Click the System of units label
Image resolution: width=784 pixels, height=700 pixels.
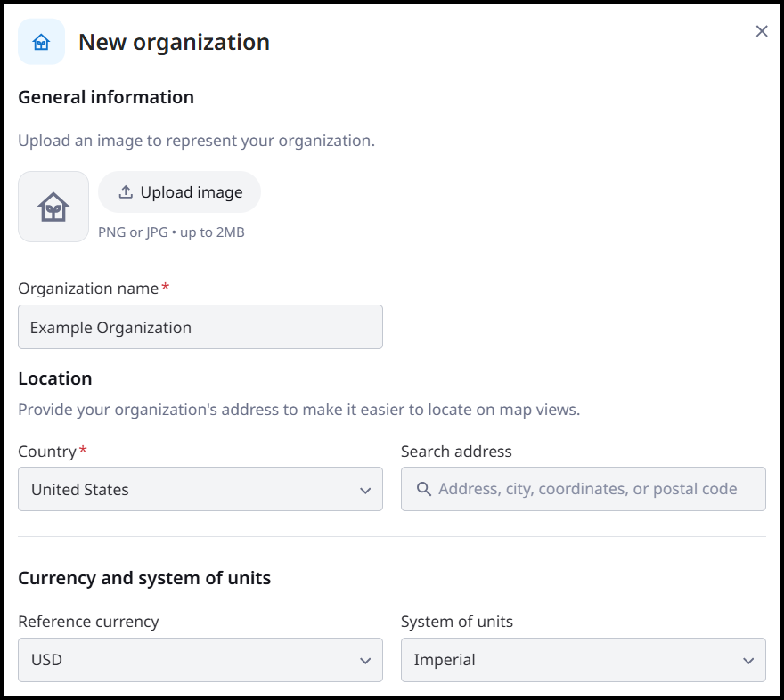point(457,622)
